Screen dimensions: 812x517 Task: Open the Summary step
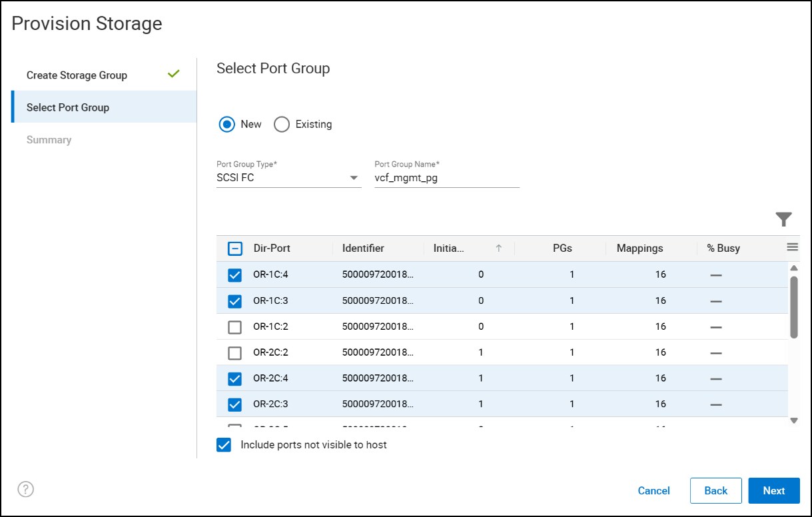tap(49, 140)
